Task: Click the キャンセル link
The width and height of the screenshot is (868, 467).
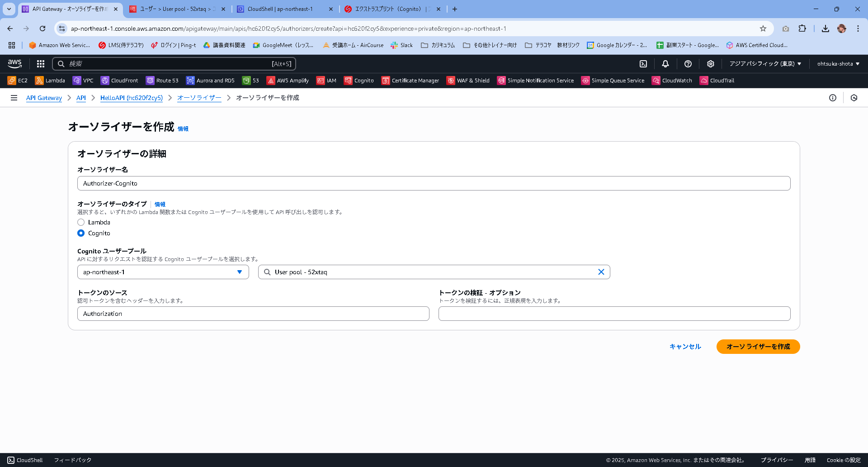Action: tap(684, 346)
